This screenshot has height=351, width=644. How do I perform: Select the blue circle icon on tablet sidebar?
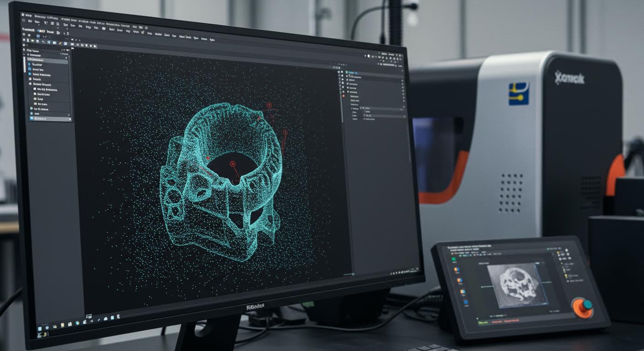[x=465, y=303]
